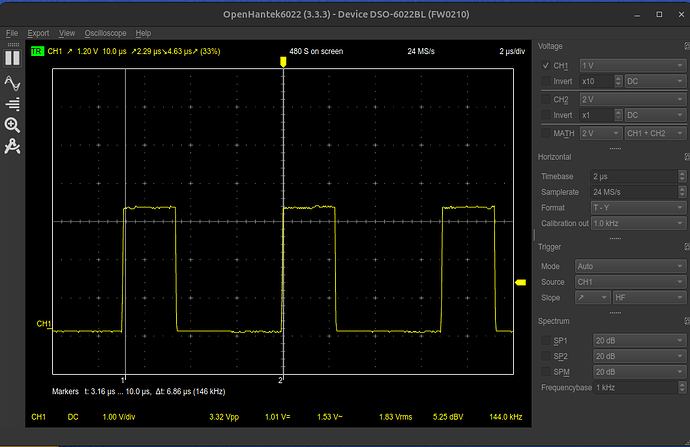
Task: Enable the SP1 spectrum checkbox
Action: coord(545,341)
